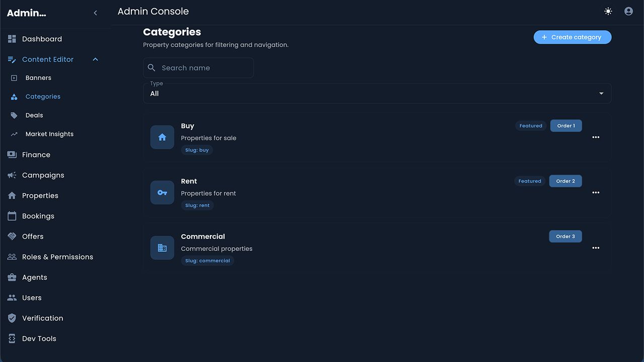The width and height of the screenshot is (644, 362).
Task: Click the Create category button
Action: 572,37
